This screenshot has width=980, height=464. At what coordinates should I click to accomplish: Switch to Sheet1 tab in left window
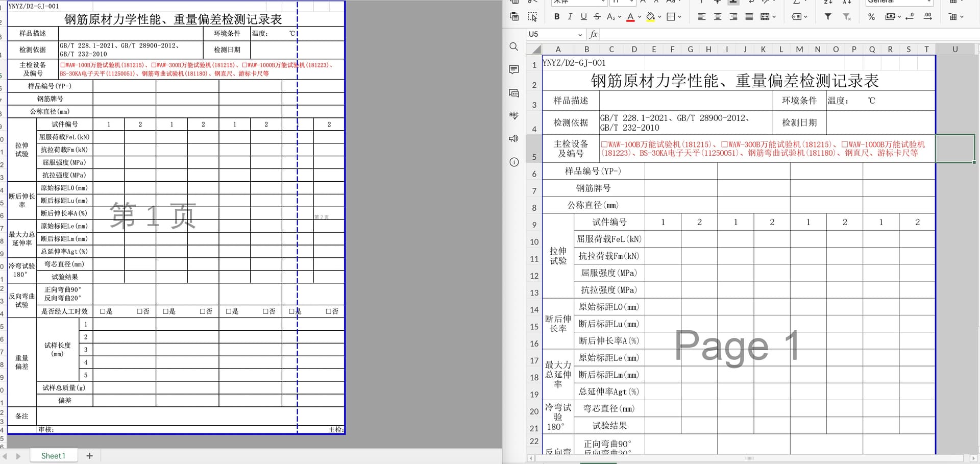tap(53, 456)
